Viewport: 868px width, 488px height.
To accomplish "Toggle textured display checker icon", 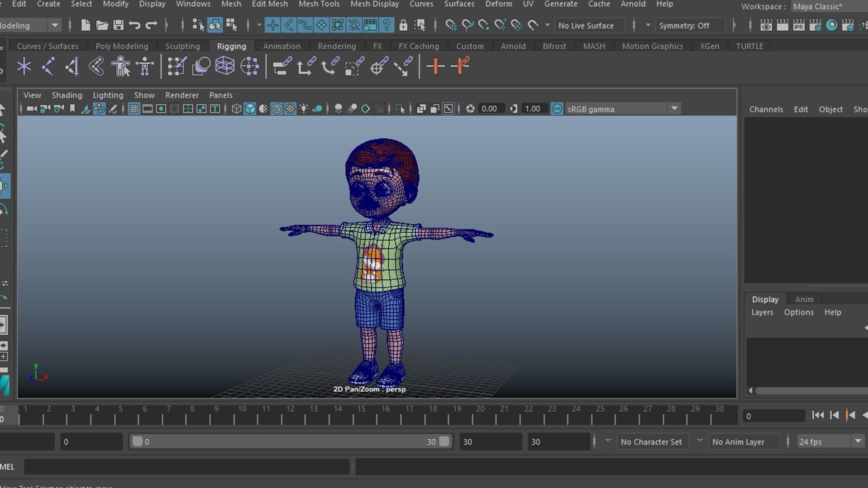I will pos(290,109).
